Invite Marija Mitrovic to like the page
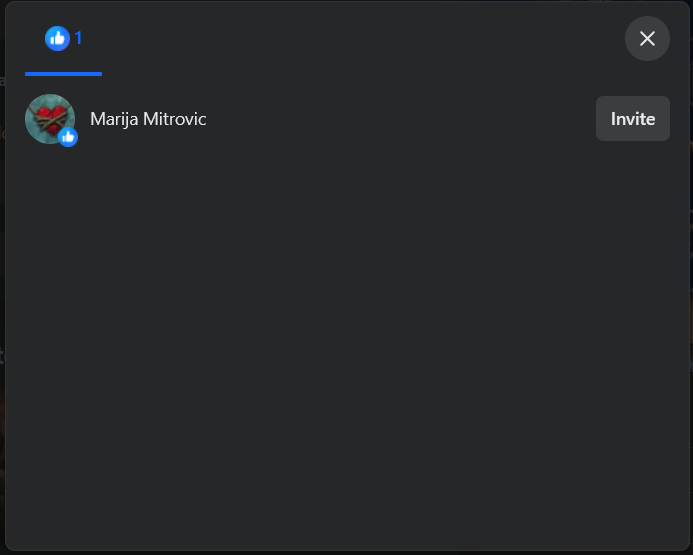Screen dimensions: 693x555 (632, 118)
